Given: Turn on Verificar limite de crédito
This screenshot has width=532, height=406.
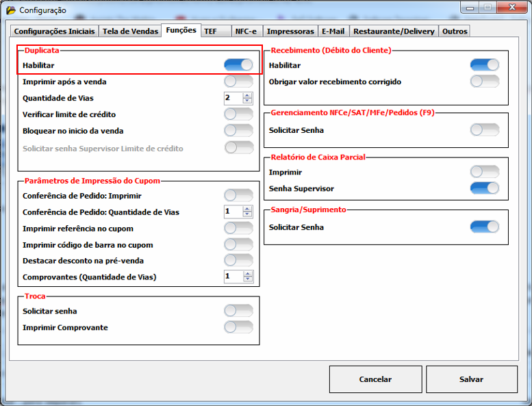Looking at the screenshot, I should point(238,114).
